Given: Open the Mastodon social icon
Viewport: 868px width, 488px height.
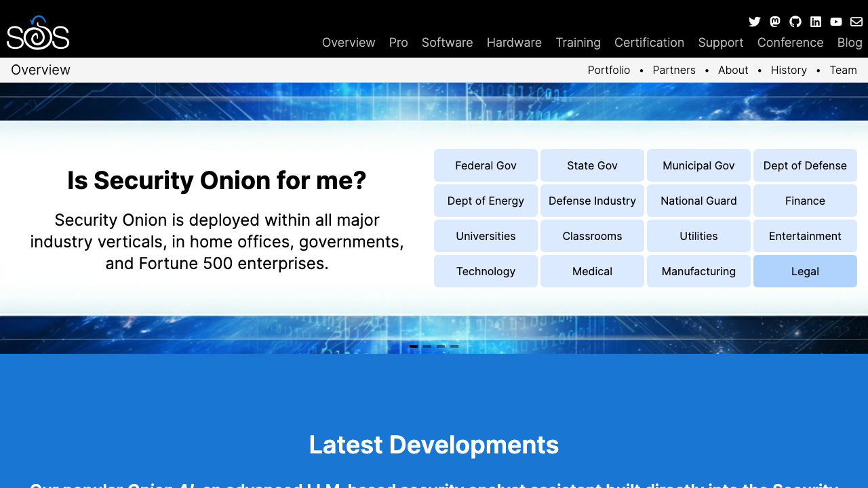Looking at the screenshot, I should [x=775, y=22].
